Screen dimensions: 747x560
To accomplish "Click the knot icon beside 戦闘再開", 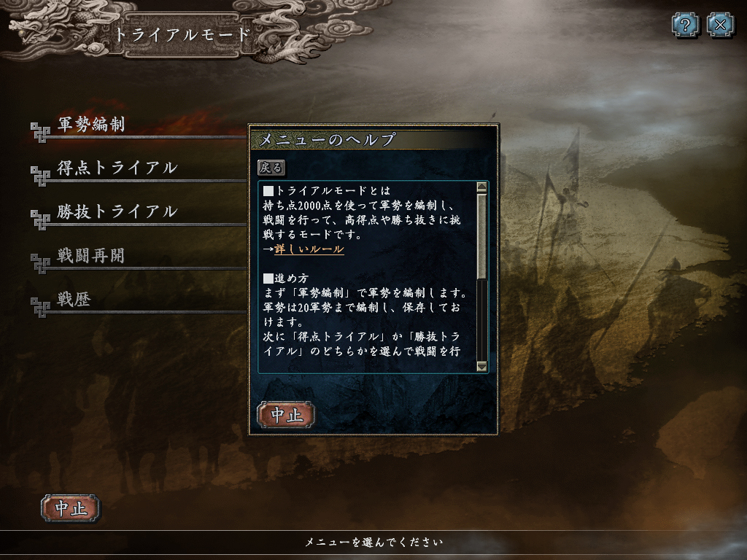I will click(x=40, y=263).
